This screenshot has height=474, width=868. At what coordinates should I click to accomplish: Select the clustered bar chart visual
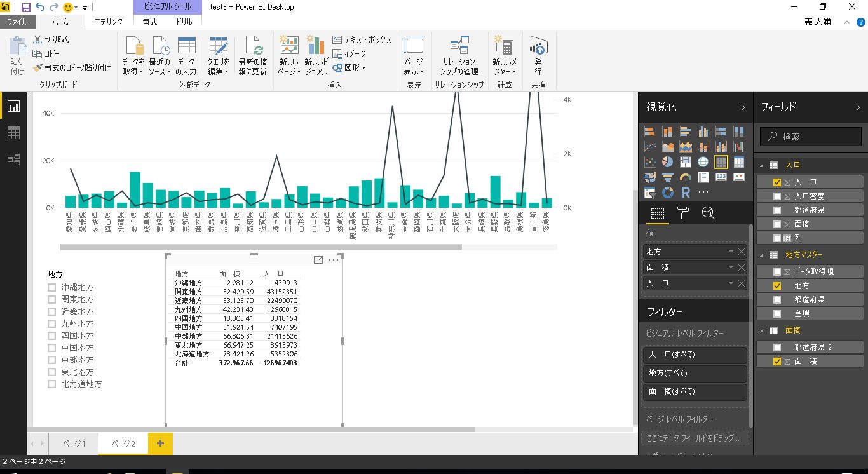coord(686,132)
